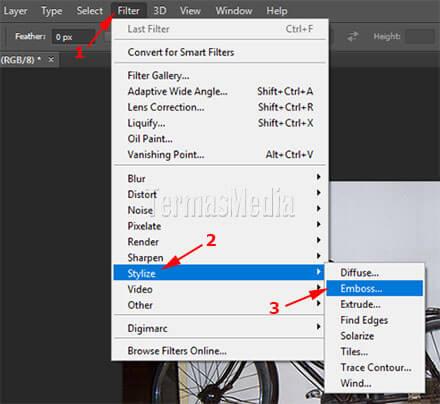This screenshot has width=440, height=404.
Task: Select Trace Contour filter
Action: [374, 367]
